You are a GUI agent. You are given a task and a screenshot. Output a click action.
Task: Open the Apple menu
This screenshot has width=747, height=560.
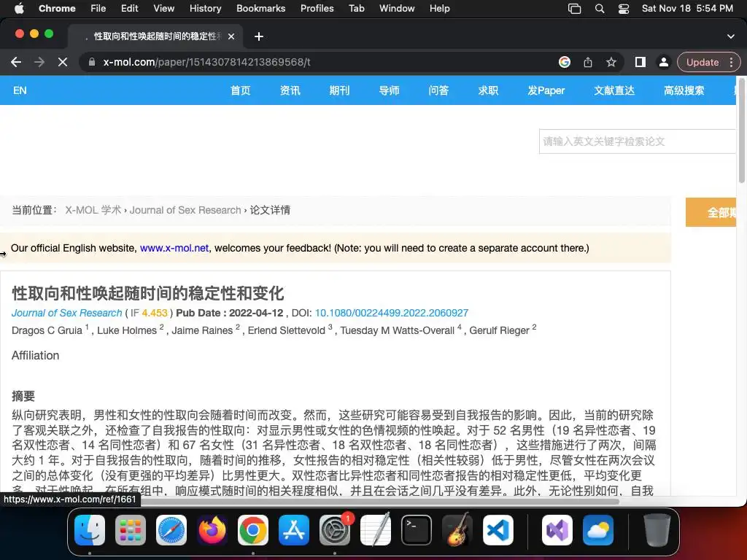pyautogui.click(x=18, y=9)
